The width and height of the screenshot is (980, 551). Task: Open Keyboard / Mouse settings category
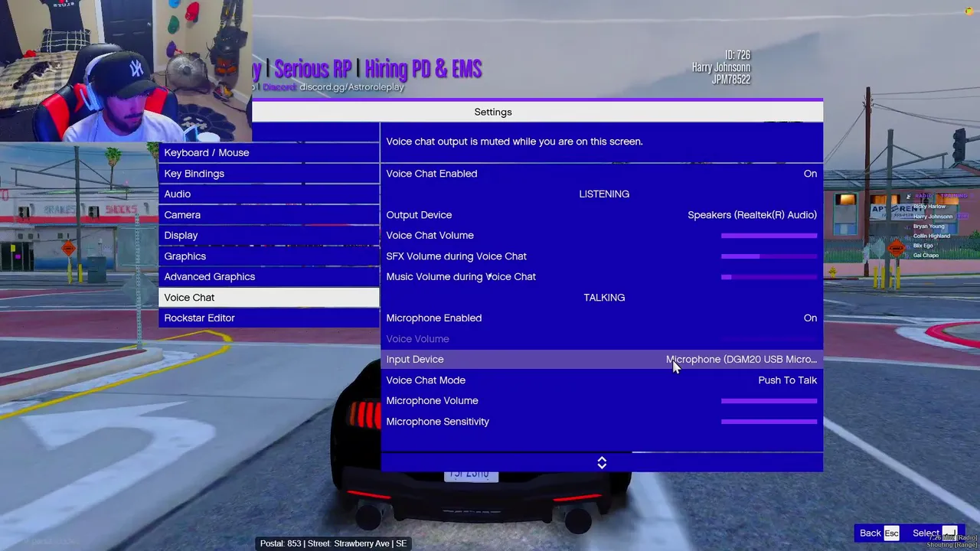coord(269,153)
